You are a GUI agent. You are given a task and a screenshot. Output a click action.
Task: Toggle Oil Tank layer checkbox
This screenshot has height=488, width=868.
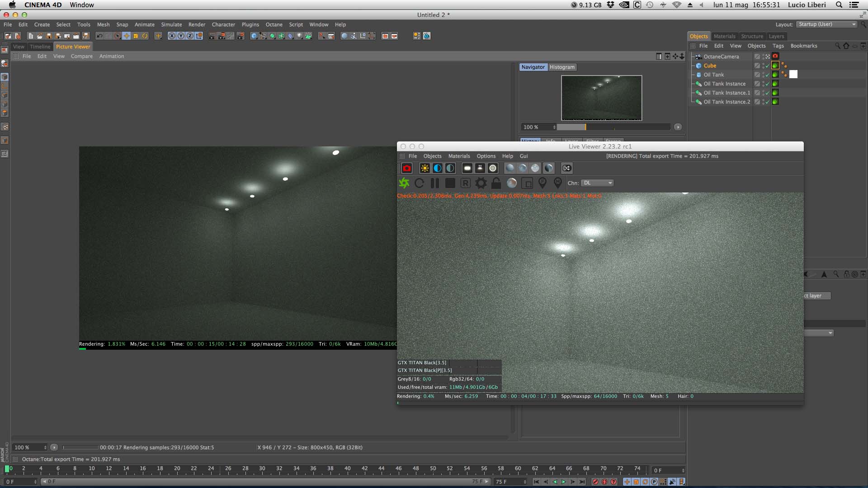[757, 75]
